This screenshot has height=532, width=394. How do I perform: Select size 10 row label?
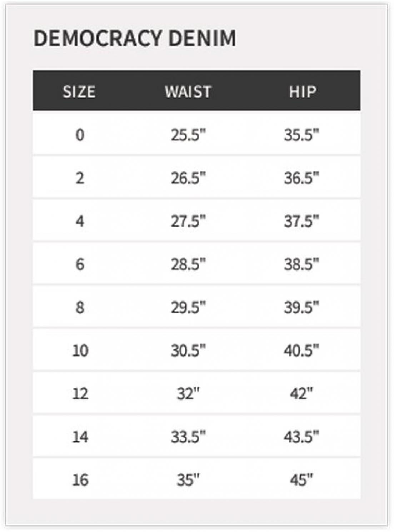tap(80, 350)
